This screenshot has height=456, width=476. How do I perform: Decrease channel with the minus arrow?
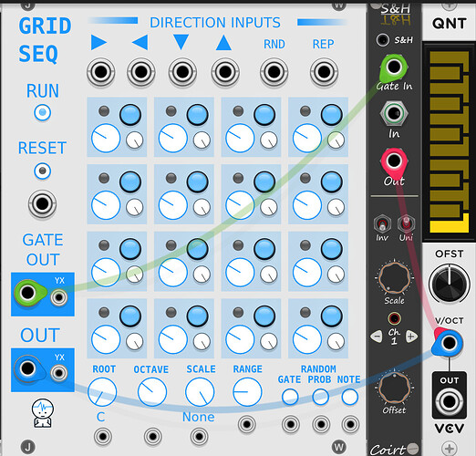(377, 337)
